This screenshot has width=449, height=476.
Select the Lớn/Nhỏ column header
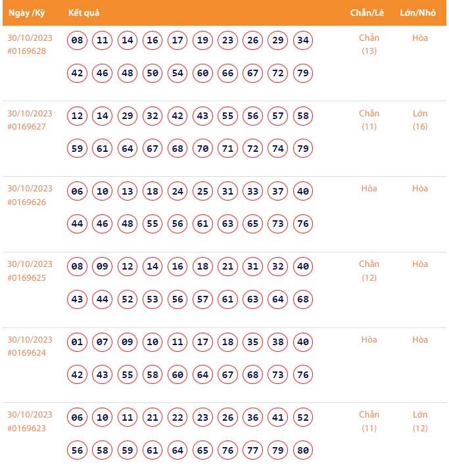click(417, 12)
